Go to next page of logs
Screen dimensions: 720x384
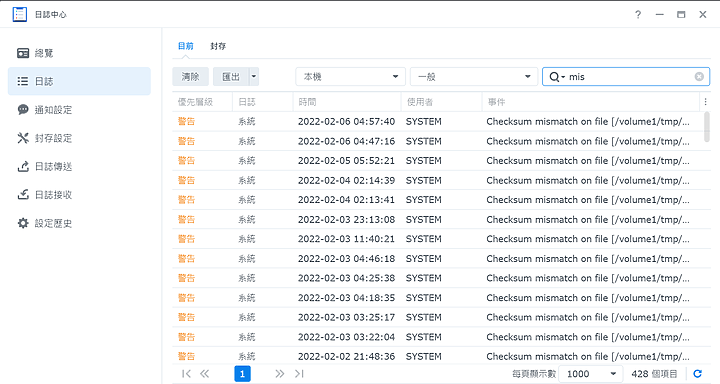[280, 374]
